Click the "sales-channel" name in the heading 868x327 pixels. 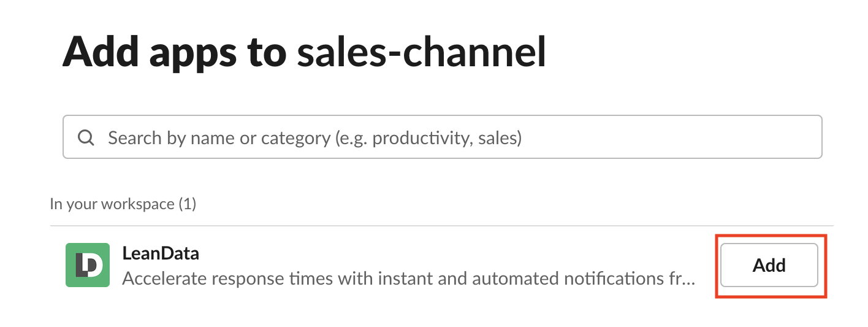click(421, 52)
